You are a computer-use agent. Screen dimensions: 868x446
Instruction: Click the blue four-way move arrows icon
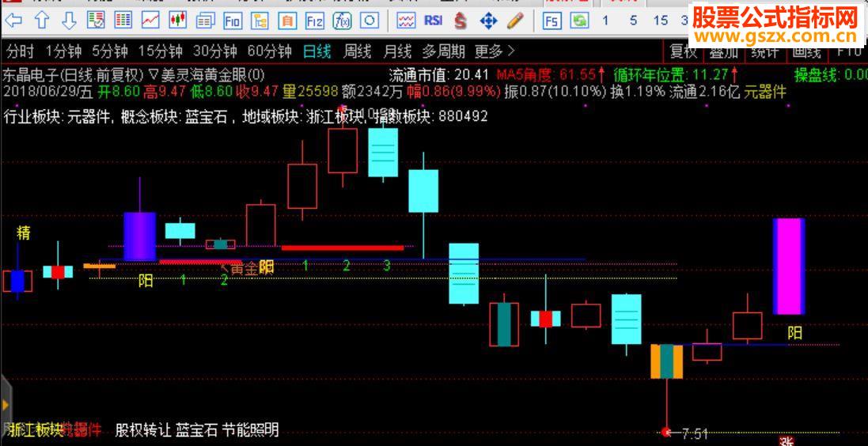click(488, 21)
